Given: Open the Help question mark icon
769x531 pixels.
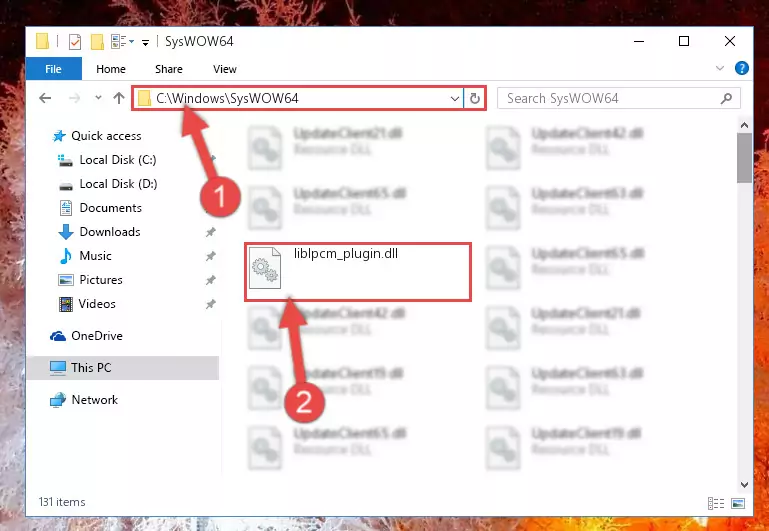Looking at the screenshot, I should tap(742, 68).
